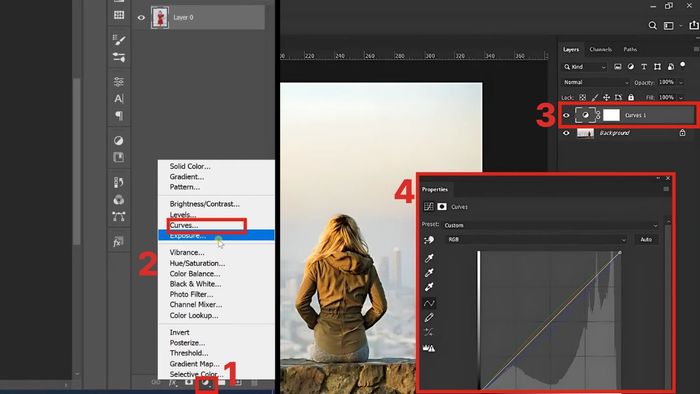Click the clipping histogram warning icon
The image size is (700, 394).
[429, 348]
